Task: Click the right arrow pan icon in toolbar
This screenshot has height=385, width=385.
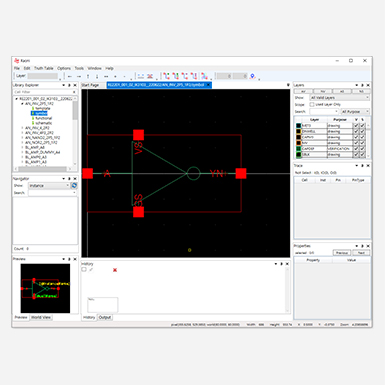Action: point(79,76)
